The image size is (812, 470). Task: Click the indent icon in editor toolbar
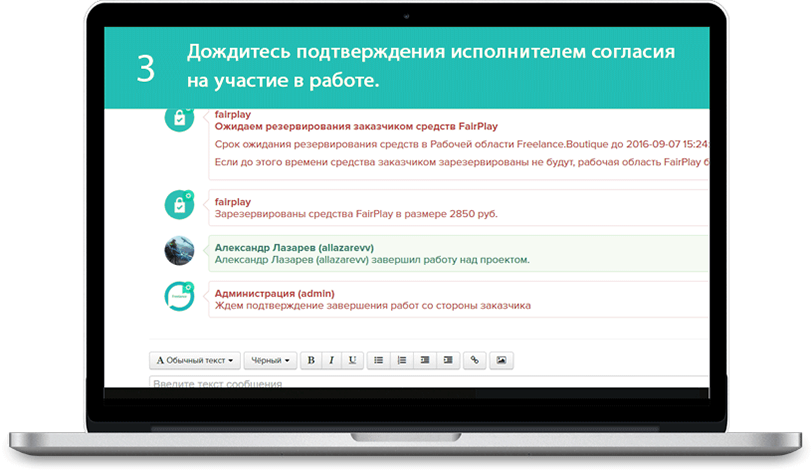(x=448, y=360)
